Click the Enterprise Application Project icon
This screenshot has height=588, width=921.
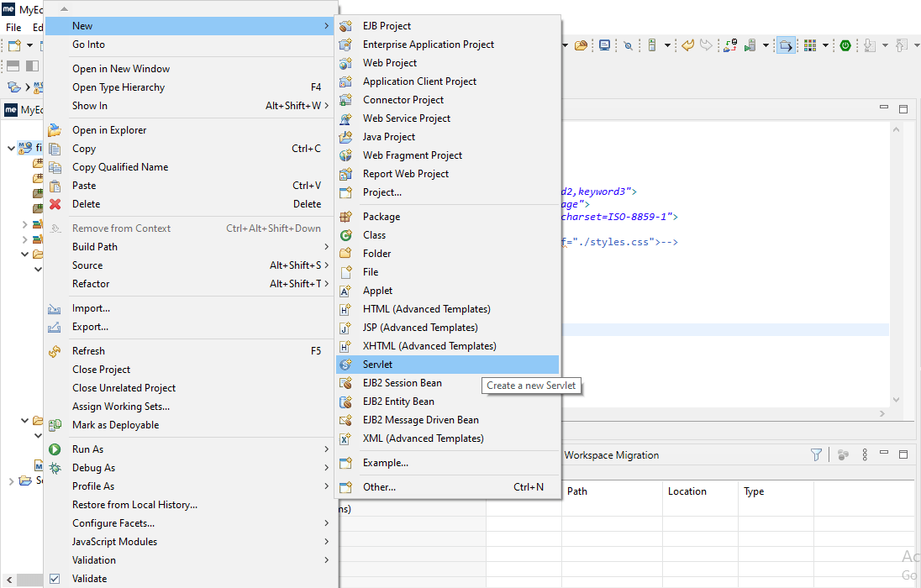[x=346, y=45]
